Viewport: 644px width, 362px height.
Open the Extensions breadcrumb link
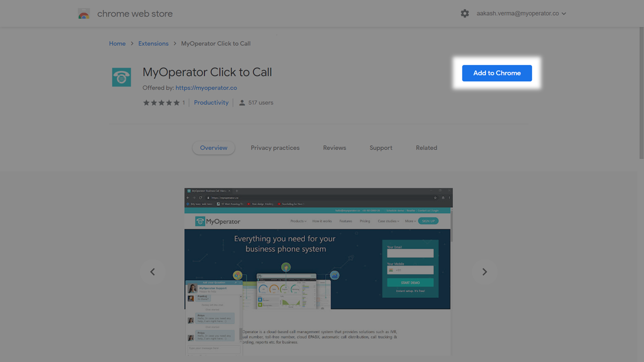pyautogui.click(x=153, y=44)
